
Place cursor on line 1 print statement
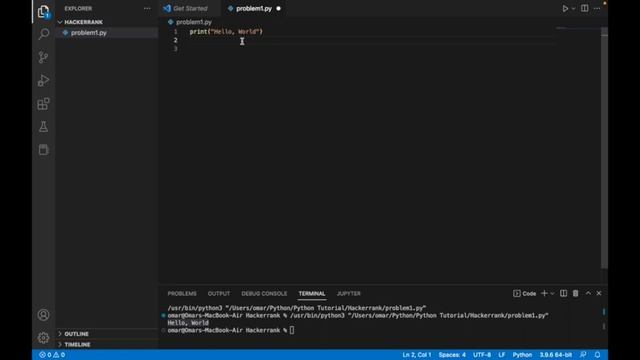click(226, 31)
